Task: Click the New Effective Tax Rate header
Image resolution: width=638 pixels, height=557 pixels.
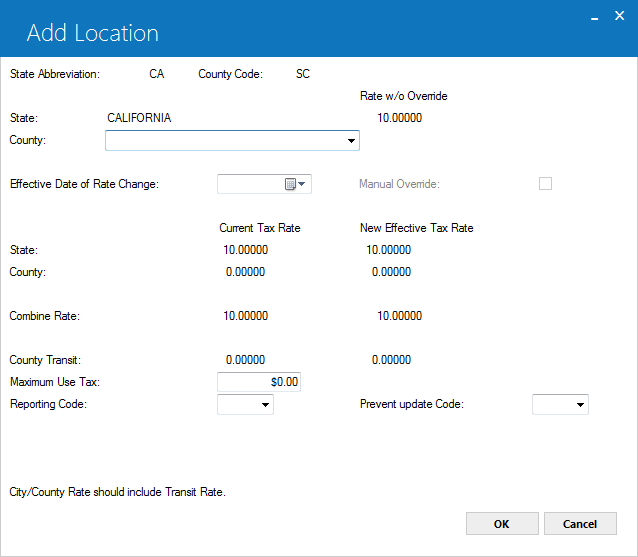Action: (x=417, y=228)
